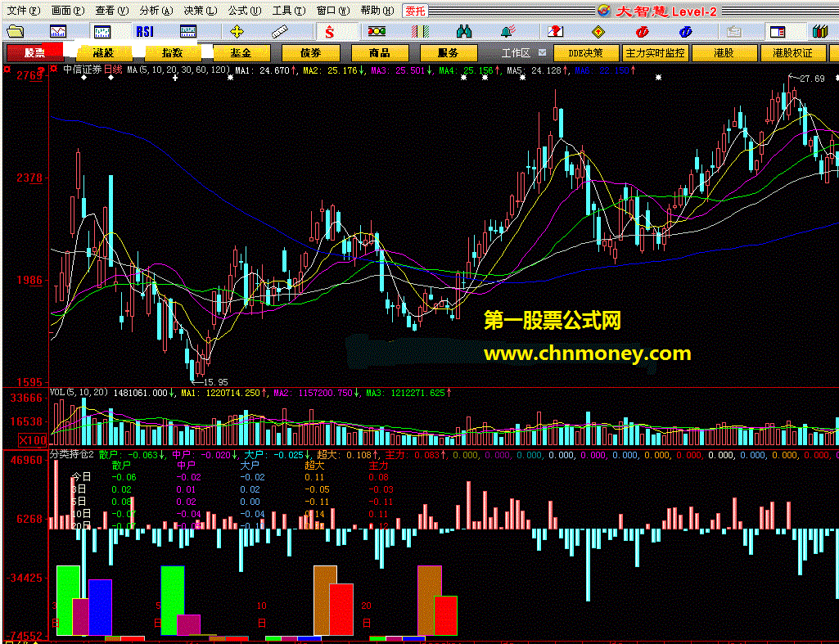This screenshot has width=839, height=644.
Task: Open the colored books library icon
Action: tap(819, 32)
